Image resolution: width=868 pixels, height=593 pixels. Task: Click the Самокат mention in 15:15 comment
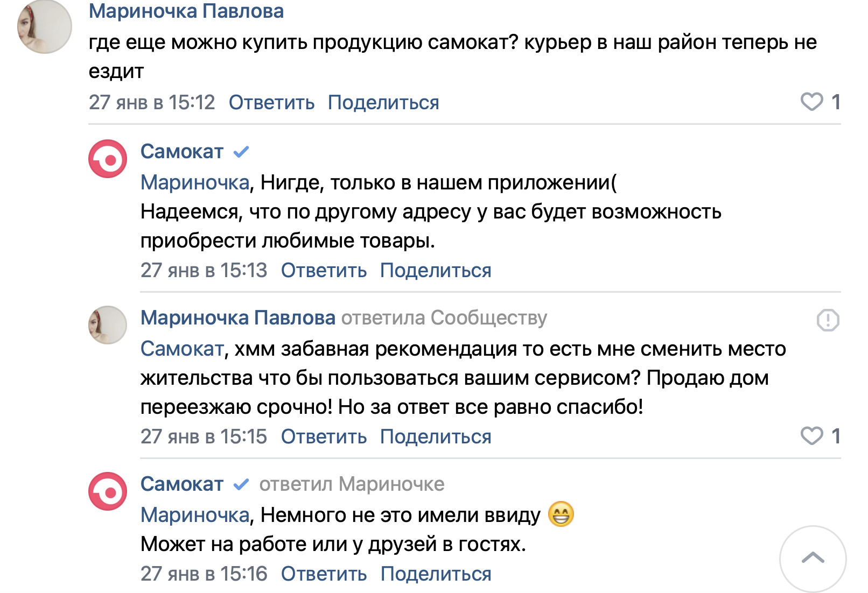point(182,349)
